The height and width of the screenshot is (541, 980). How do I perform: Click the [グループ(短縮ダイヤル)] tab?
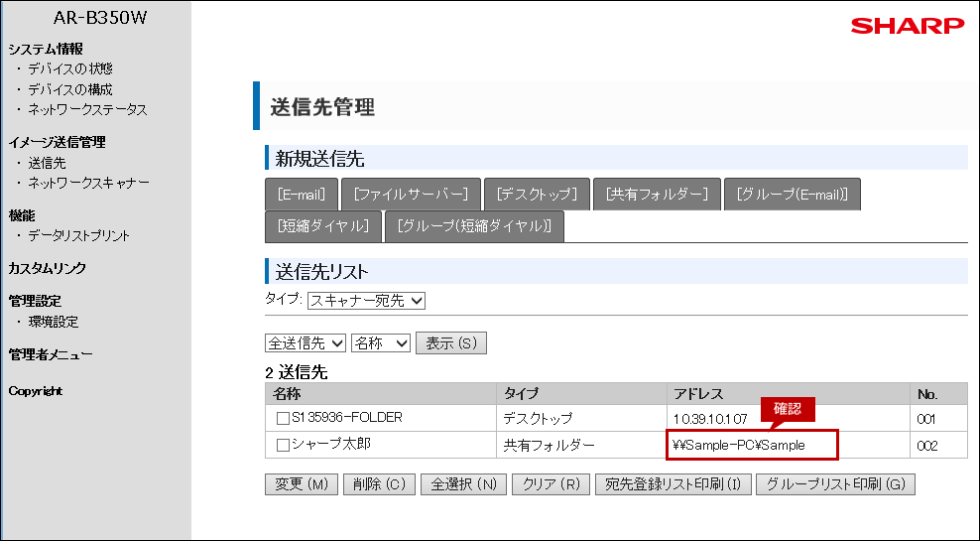(474, 226)
